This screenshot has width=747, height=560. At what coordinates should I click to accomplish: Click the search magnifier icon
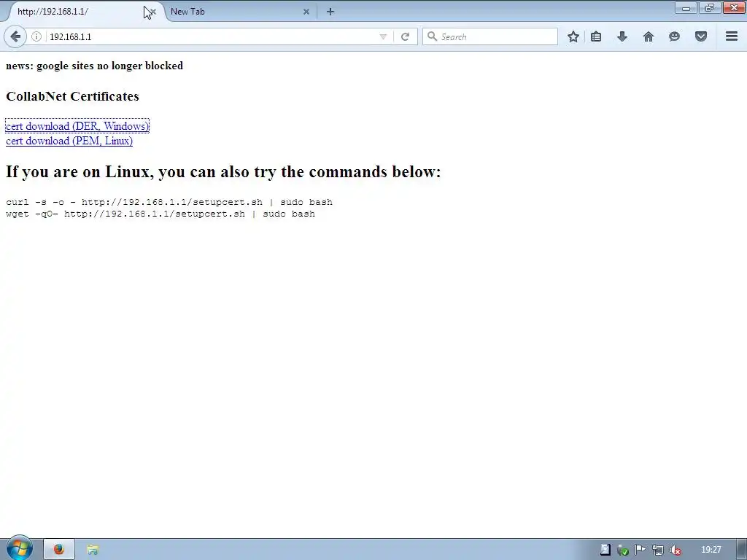click(432, 36)
